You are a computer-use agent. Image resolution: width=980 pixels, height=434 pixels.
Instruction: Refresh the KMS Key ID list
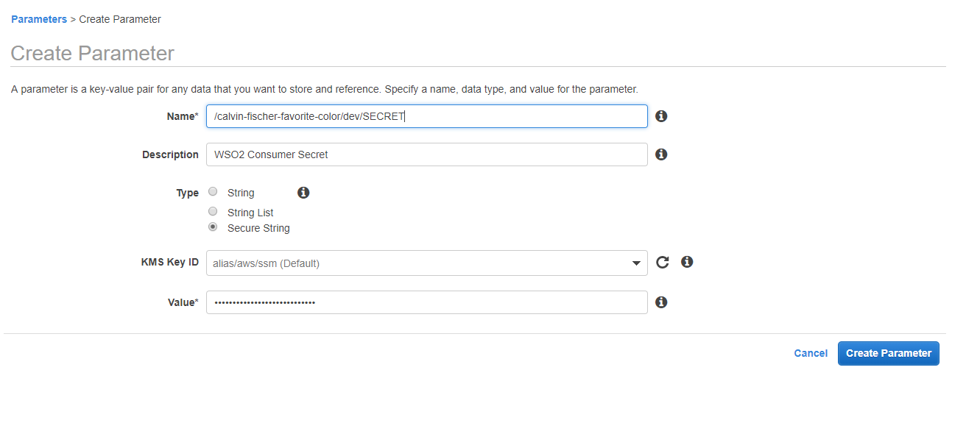tap(663, 263)
